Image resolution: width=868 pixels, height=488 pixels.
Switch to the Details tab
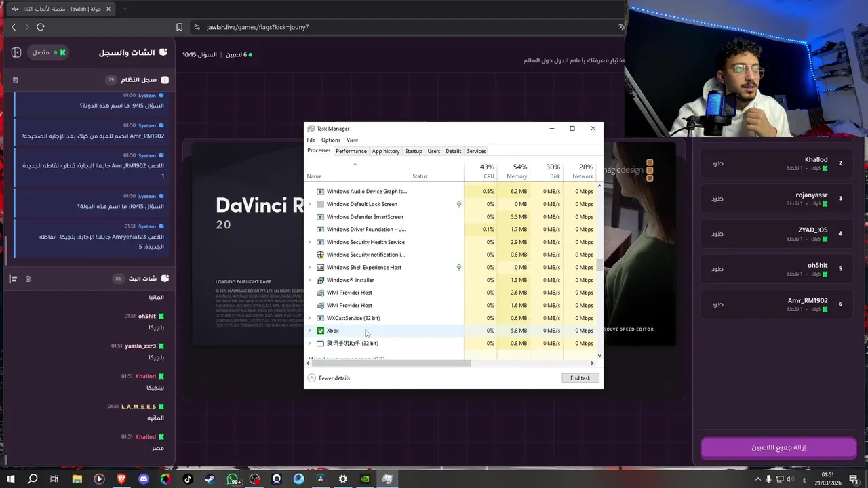[454, 151]
